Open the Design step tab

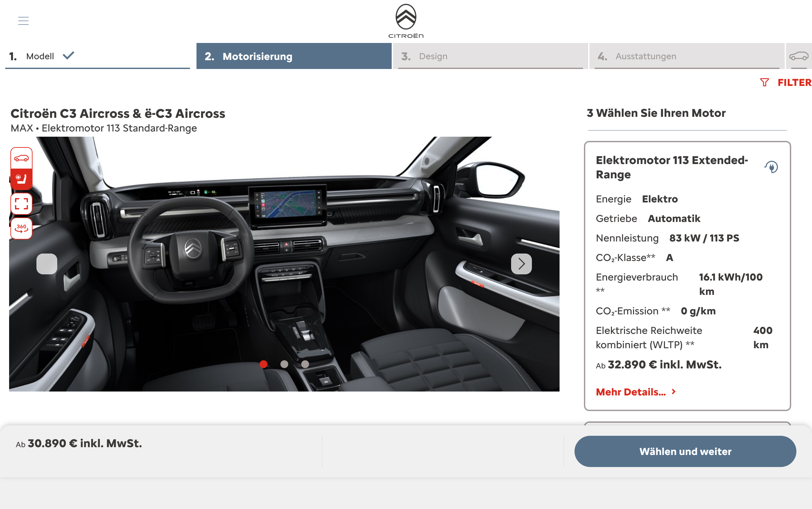(x=490, y=56)
